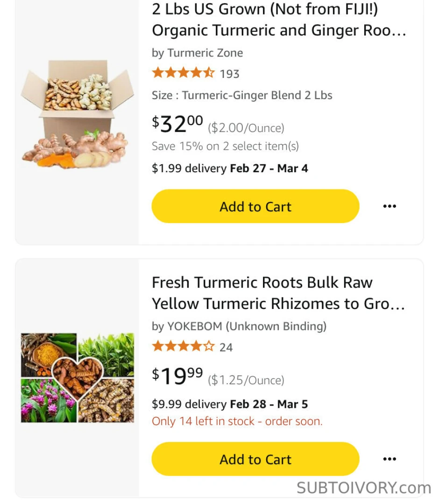
Task: Open 'Save 15% on 2 select item(s)' offer
Action: (225, 146)
